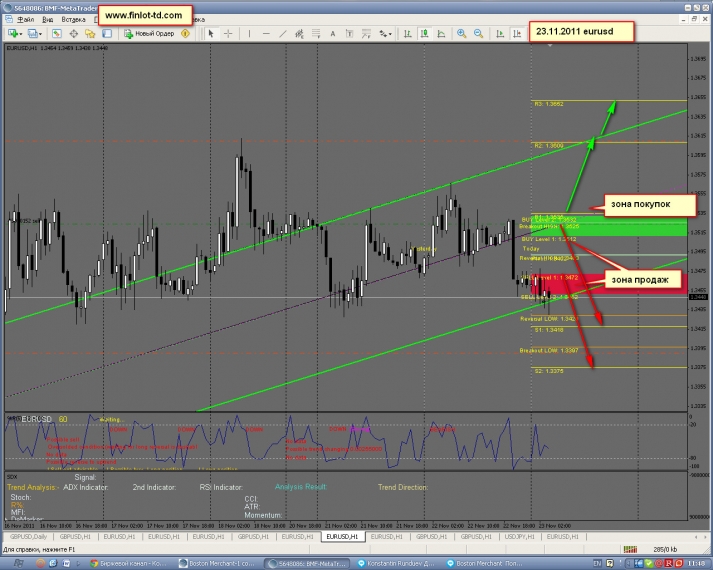The image size is (713, 570).
Task: Expand the Profiles dropdown arrow
Action: (40, 34)
